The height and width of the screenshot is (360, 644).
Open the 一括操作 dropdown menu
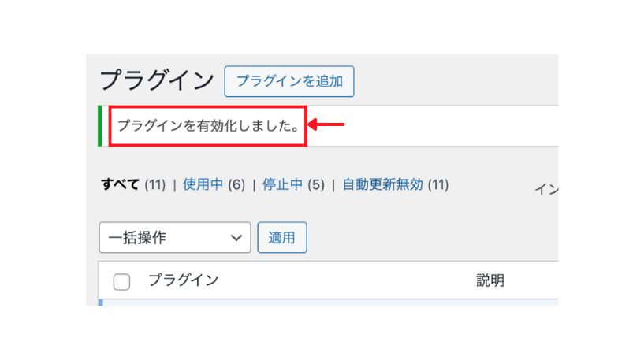(x=174, y=237)
